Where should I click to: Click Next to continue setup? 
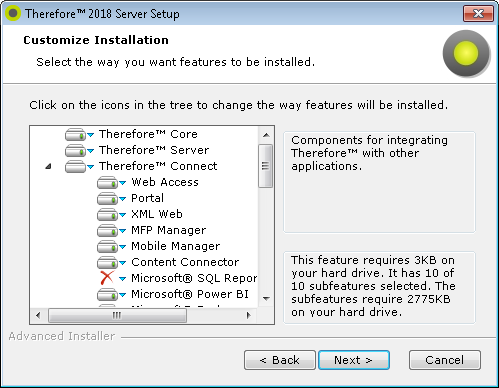354,360
